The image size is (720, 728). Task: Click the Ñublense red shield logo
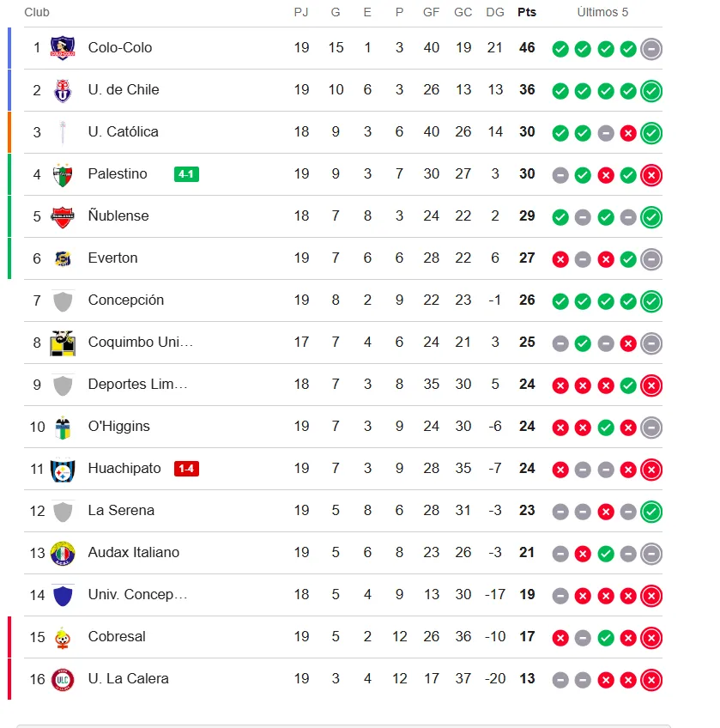(63, 217)
